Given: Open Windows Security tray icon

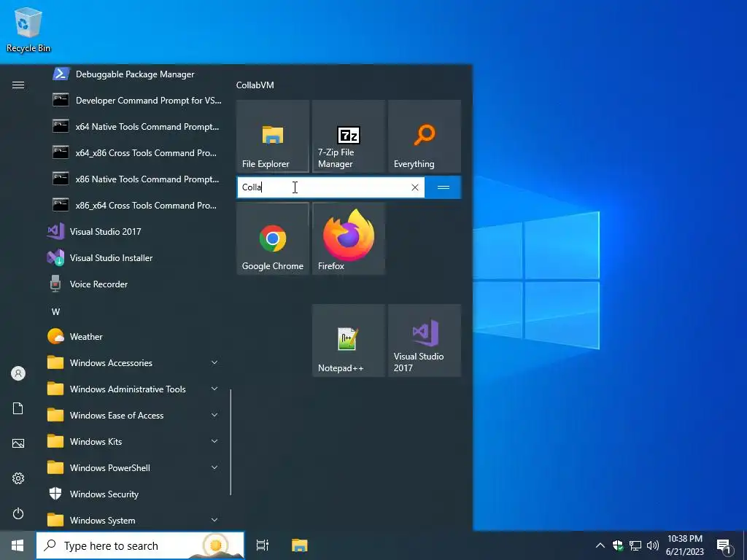Looking at the screenshot, I should tap(618, 545).
